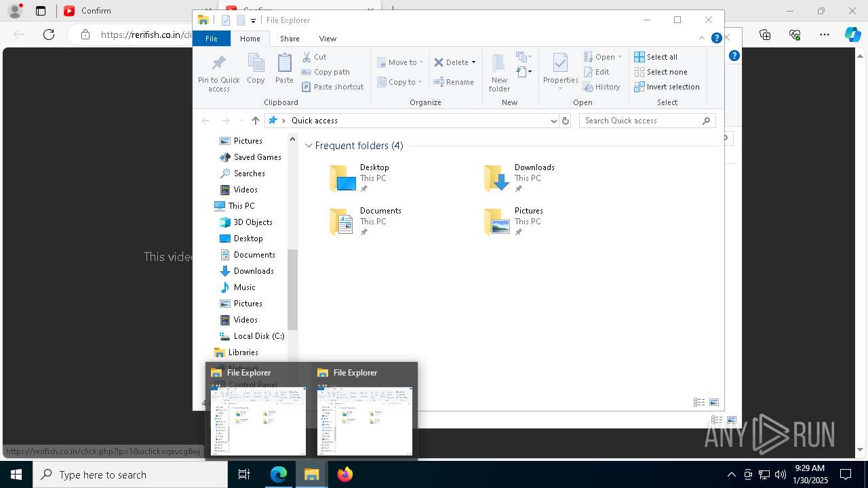Screen dimensions: 868x488
Task: Click the Delete ribbon button
Action: pos(452,62)
